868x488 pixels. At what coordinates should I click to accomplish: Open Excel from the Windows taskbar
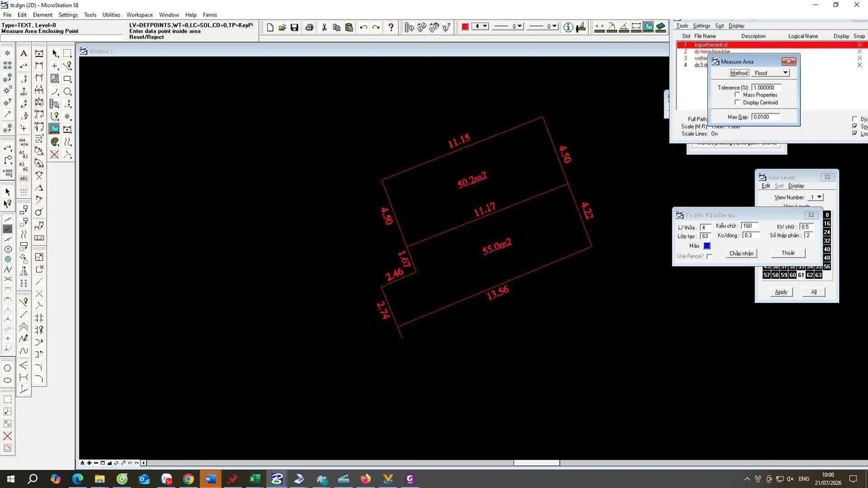(255, 479)
